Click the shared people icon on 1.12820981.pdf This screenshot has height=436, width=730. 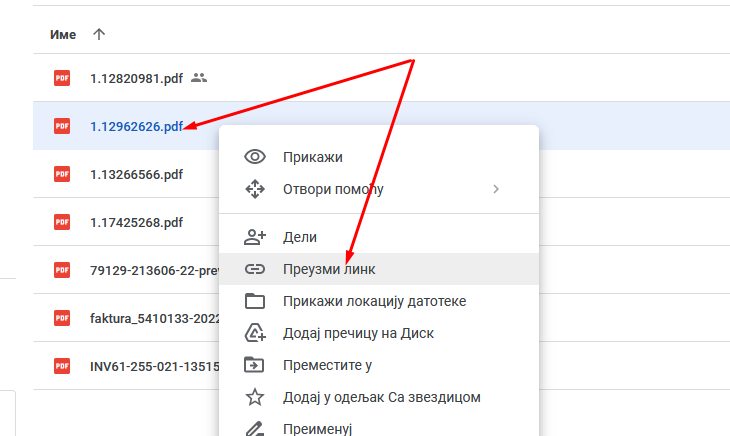pos(199,78)
